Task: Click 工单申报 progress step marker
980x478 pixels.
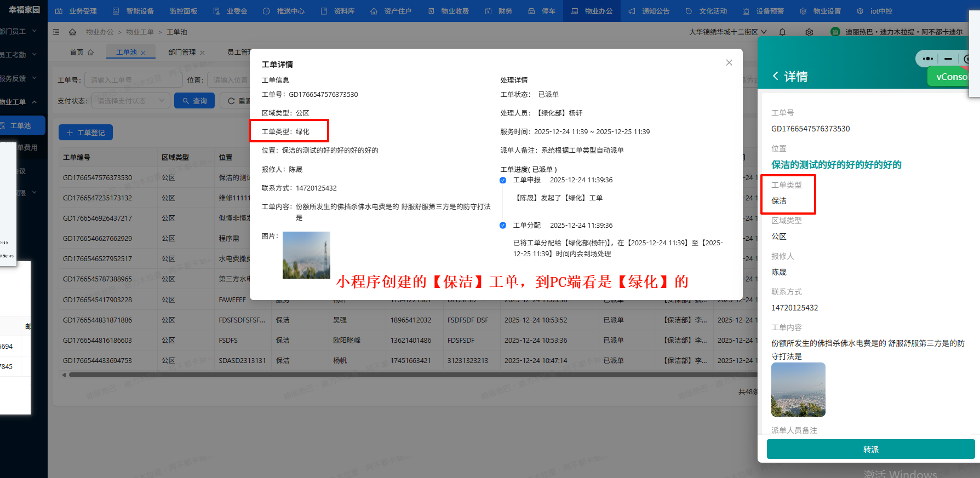Action: tap(503, 180)
